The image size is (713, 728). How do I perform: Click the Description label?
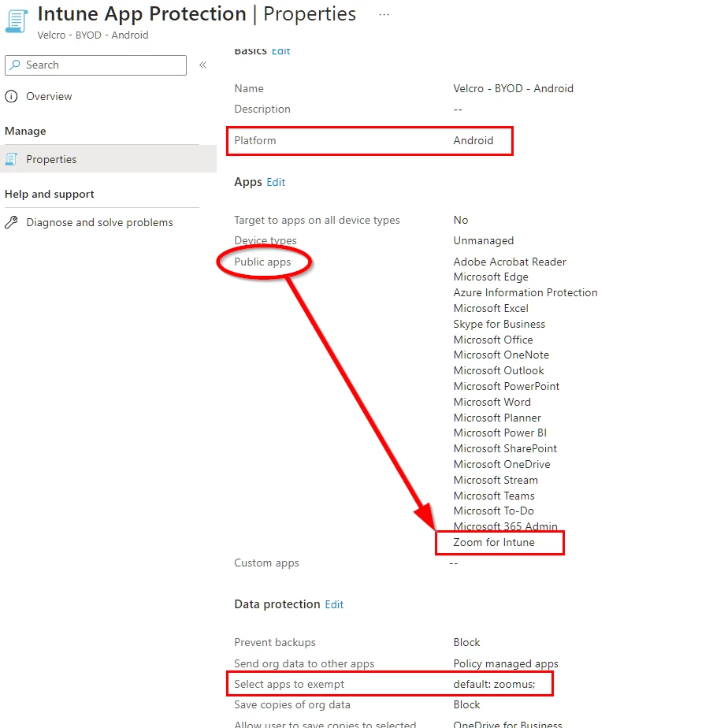[262, 109]
